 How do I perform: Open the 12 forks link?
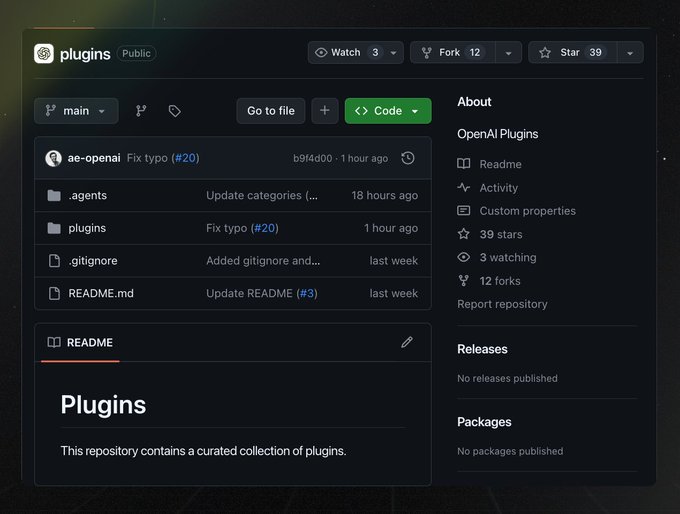point(500,281)
